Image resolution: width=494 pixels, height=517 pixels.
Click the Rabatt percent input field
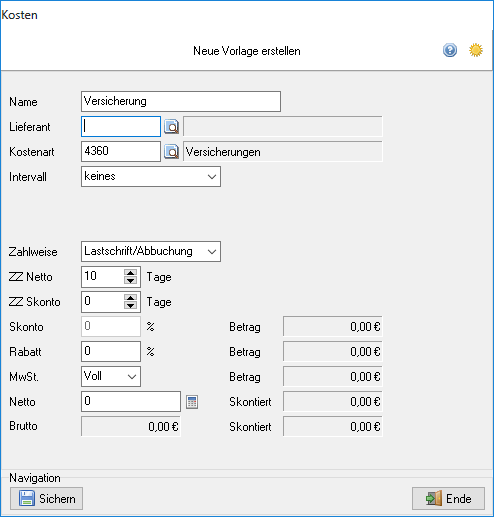point(111,351)
